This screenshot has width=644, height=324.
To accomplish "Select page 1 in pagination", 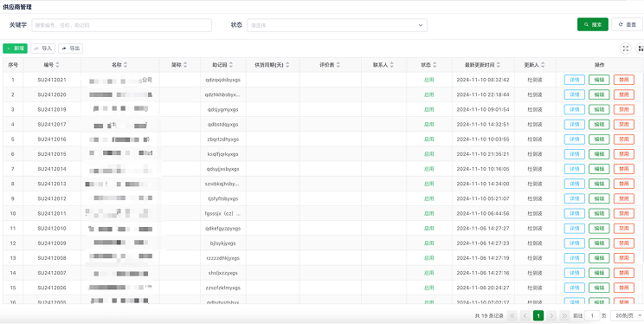I will pyautogui.click(x=538, y=316).
